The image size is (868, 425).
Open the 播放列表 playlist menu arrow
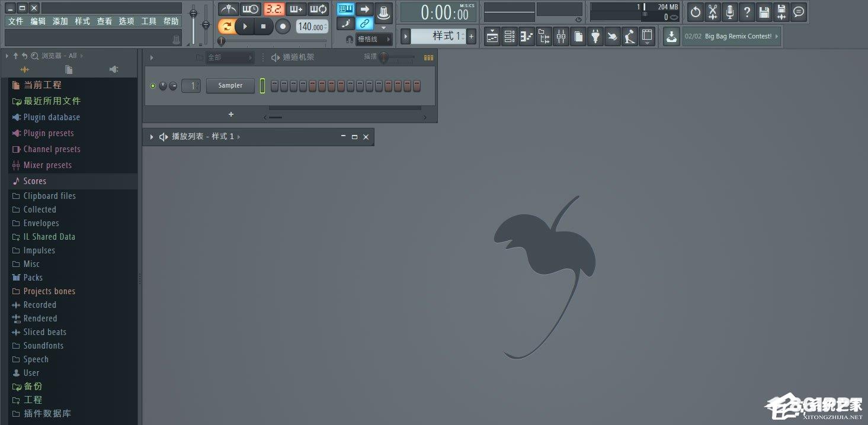[152, 137]
